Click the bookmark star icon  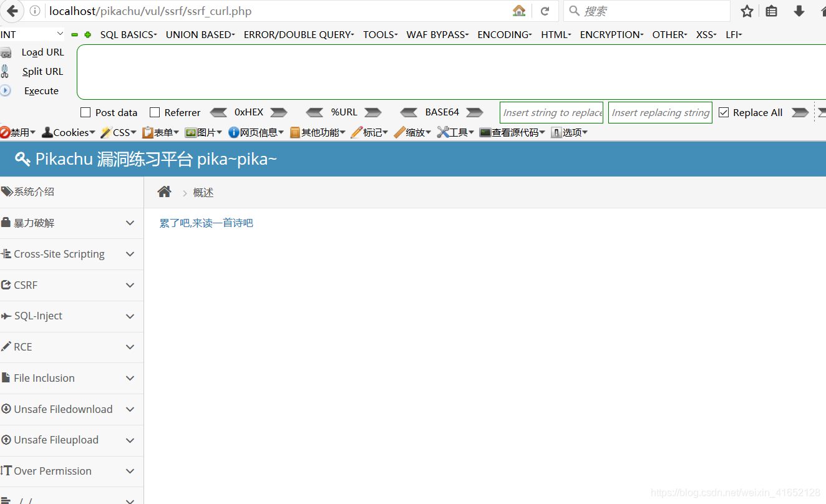[747, 11]
